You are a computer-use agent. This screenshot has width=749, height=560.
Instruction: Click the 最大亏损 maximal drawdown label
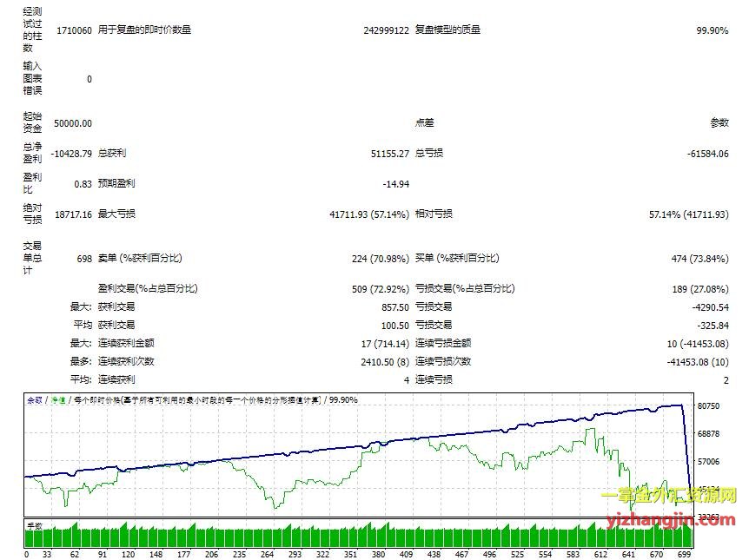116,214
